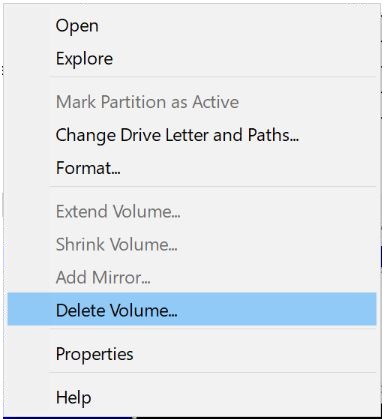The height and width of the screenshot is (419, 385).
Task: Choose the Explore menu entry
Action: (x=192, y=59)
